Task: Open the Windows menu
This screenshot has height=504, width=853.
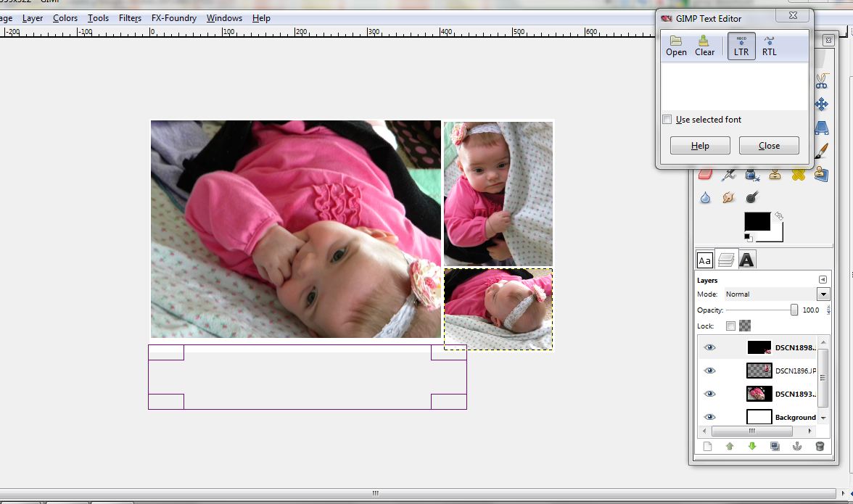Action: tap(224, 18)
